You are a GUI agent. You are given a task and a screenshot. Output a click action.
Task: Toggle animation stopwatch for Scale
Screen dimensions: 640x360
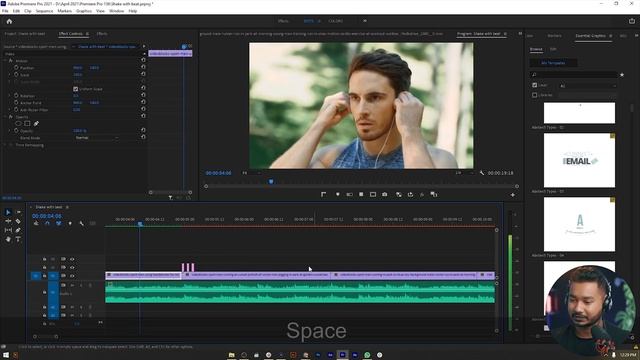(16, 75)
